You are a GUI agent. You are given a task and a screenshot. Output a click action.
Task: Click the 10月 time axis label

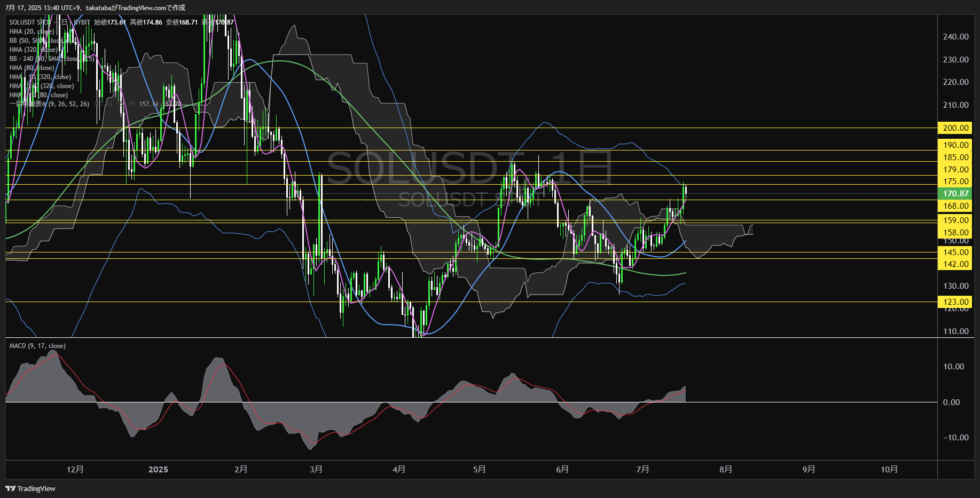pos(889,470)
